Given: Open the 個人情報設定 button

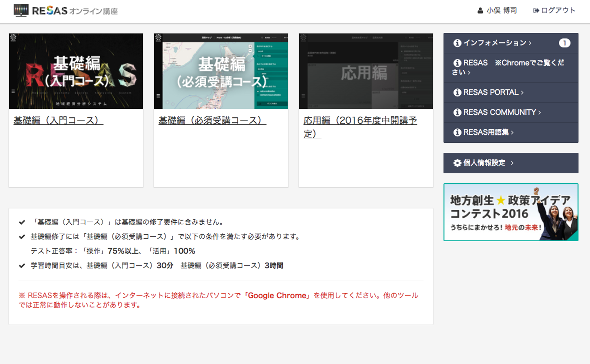Looking at the screenshot, I should click(x=510, y=163).
